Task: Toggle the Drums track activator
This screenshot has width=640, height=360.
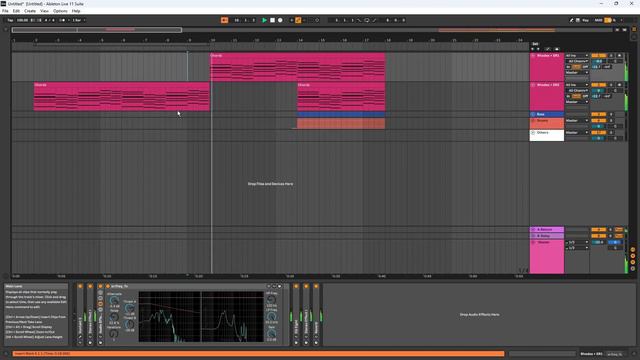Action: [599, 121]
